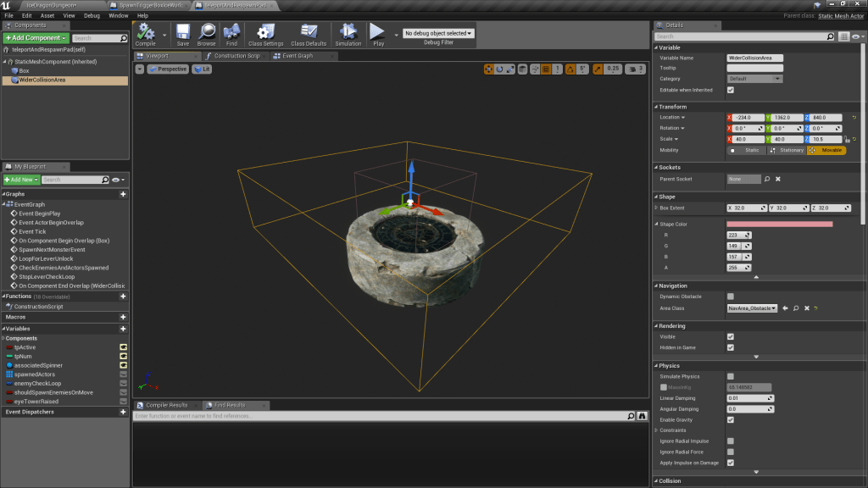Open the Asset menu
This screenshot has height=488, width=868.
(47, 15)
